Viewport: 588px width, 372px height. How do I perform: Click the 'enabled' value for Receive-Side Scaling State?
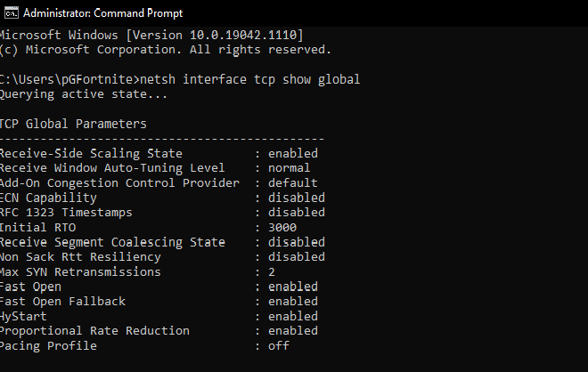(292, 153)
